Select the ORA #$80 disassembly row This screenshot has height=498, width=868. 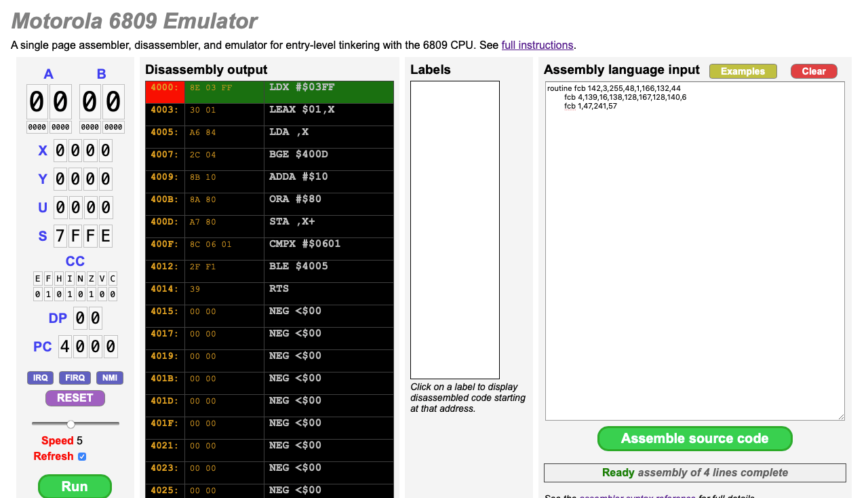click(x=269, y=204)
